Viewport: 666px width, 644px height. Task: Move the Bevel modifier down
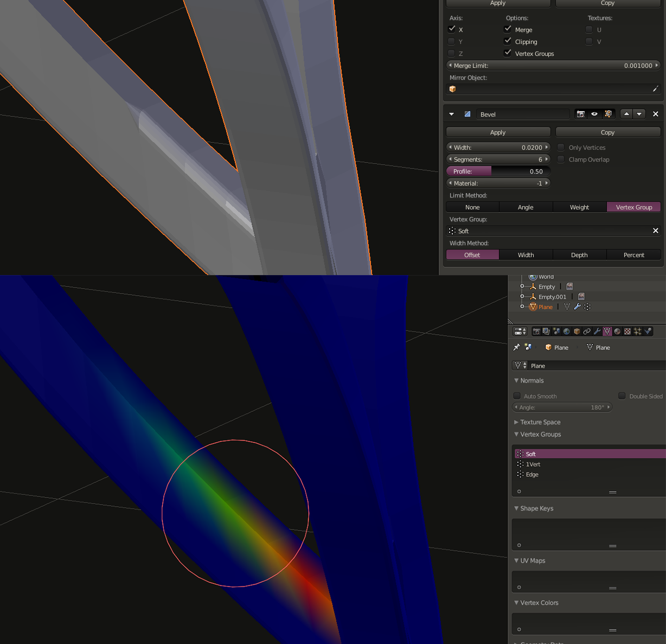coord(639,114)
